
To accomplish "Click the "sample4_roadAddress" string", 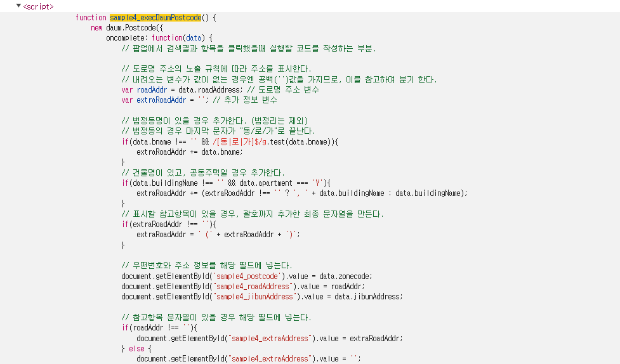I will [x=254, y=287].
